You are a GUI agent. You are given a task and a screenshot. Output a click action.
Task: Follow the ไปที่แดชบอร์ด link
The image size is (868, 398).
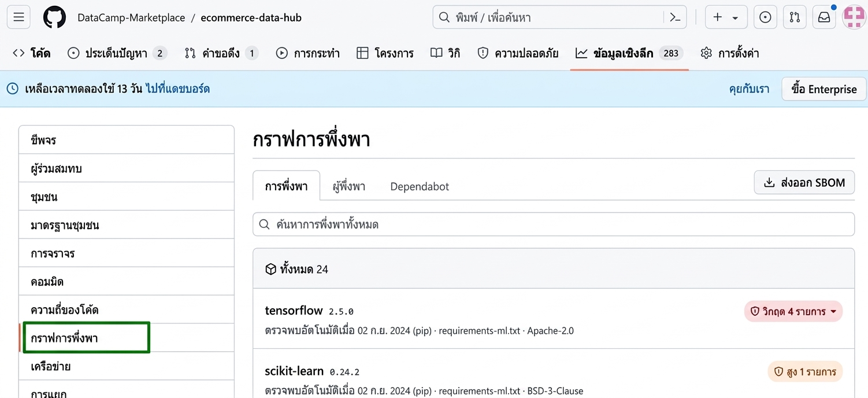pyautogui.click(x=177, y=89)
